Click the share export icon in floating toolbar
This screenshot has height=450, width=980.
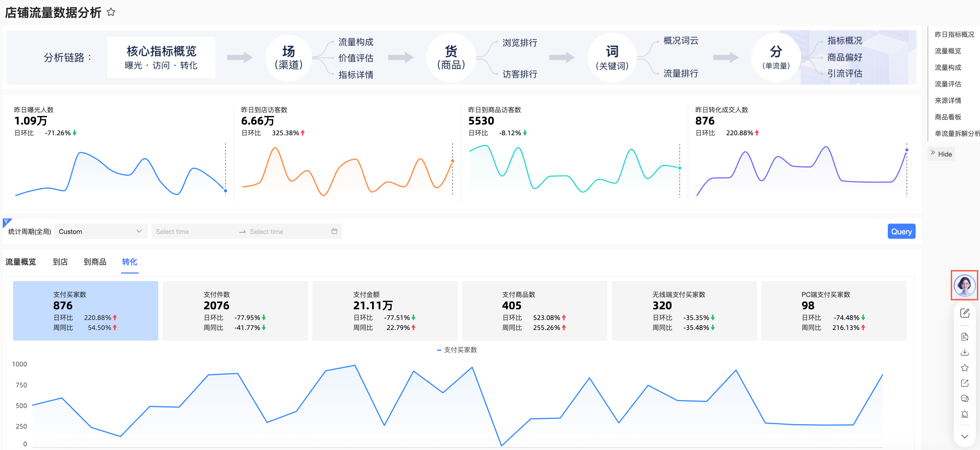965,383
